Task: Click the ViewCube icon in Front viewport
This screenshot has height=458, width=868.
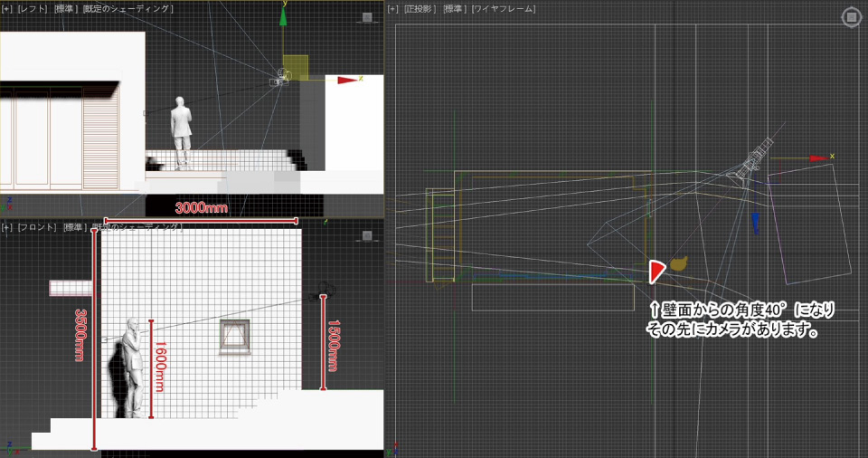Action: (366, 235)
